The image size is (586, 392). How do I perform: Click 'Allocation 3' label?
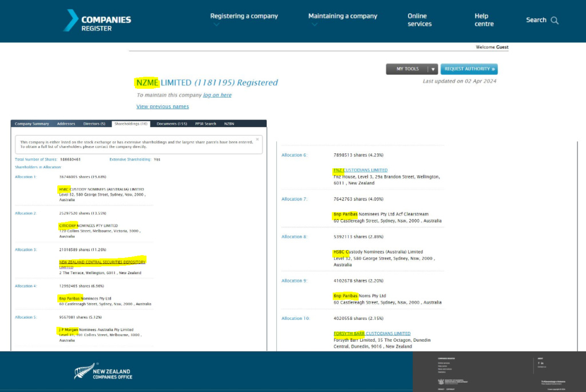coord(26,250)
